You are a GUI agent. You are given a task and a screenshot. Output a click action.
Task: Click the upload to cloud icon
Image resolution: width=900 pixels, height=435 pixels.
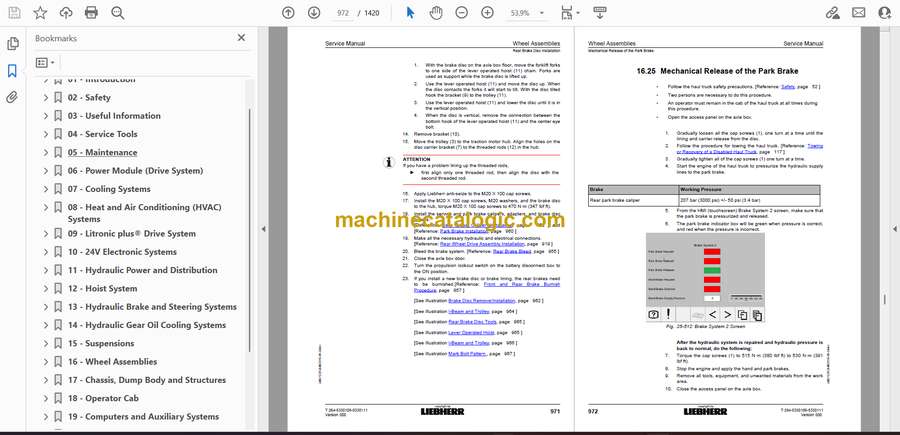click(66, 13)
